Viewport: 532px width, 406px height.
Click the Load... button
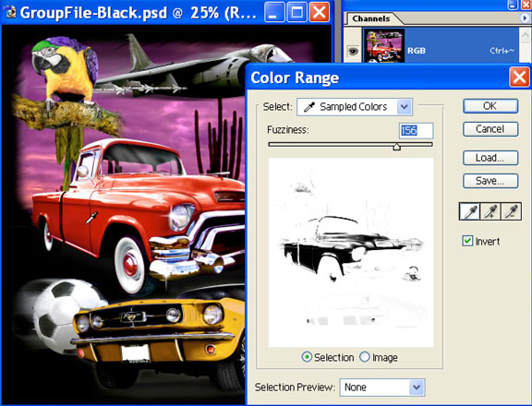[x=490, y=158]
